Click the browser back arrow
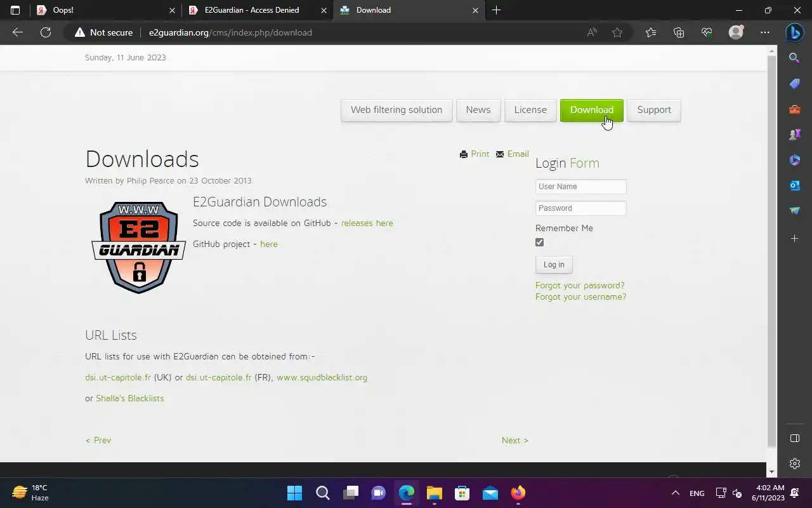Viewport: 812px width, 508px height. pos(18,32)
